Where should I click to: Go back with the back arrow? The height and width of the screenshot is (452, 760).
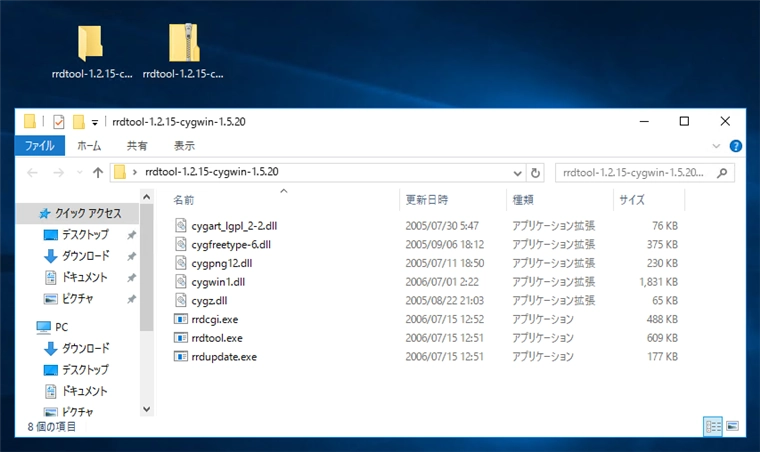pos(32,172)
